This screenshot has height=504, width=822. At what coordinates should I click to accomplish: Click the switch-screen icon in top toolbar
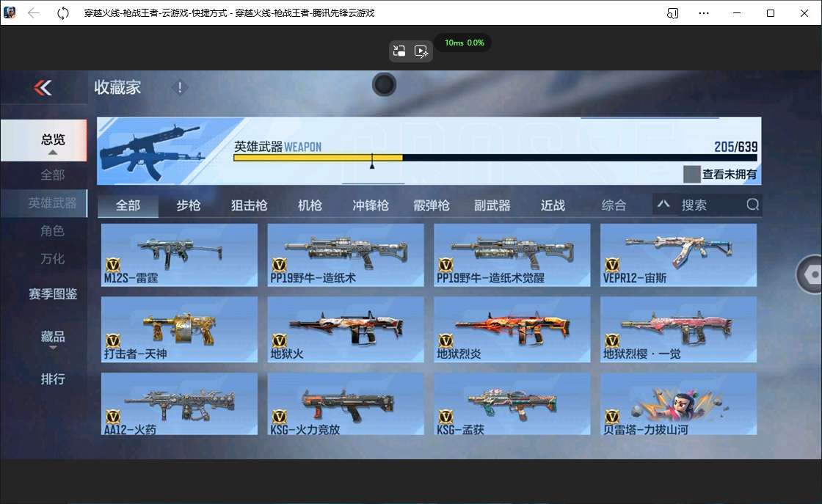point(399,51)
